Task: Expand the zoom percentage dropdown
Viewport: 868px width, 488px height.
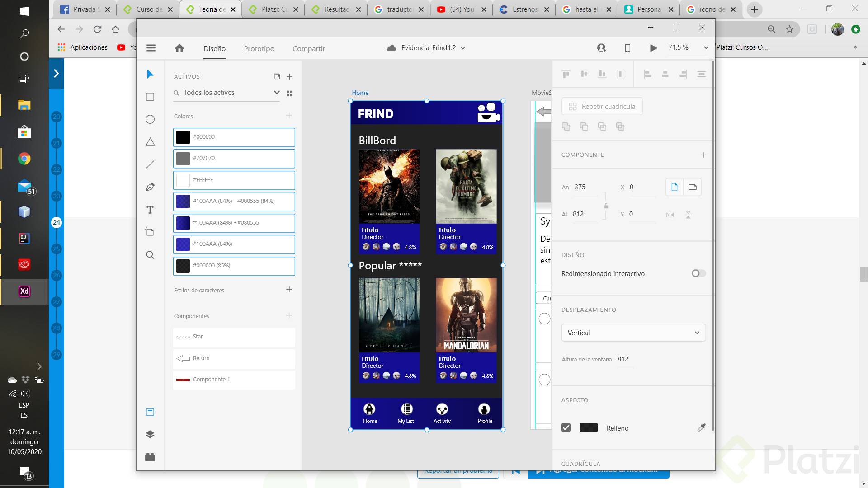Action: coord(706,48)
